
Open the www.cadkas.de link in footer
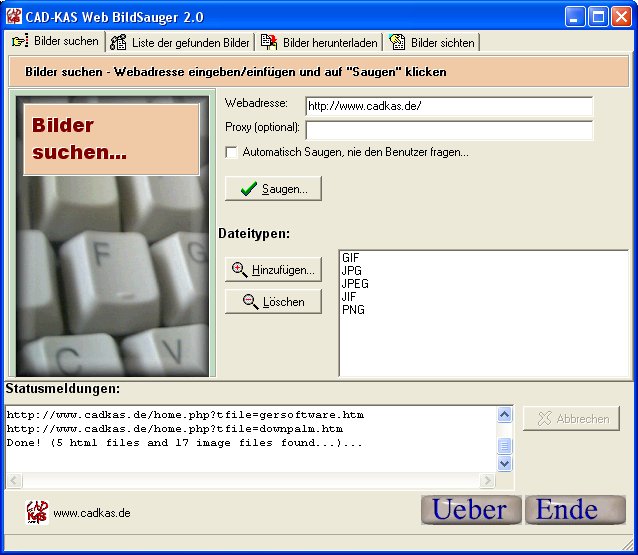91,513
